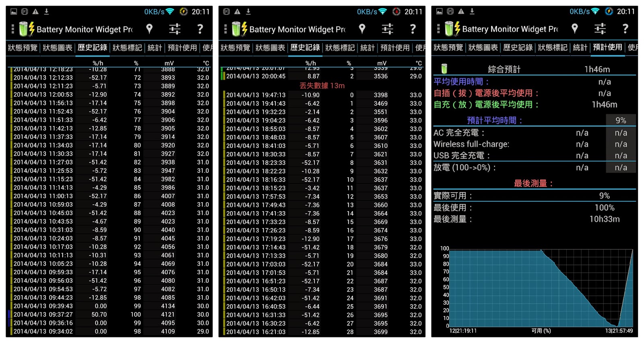Image resolution: width=644 pixels, height=343 pixels.
Task: Open the sliders settings icon in right screen
Action: (x=600, y=28)
